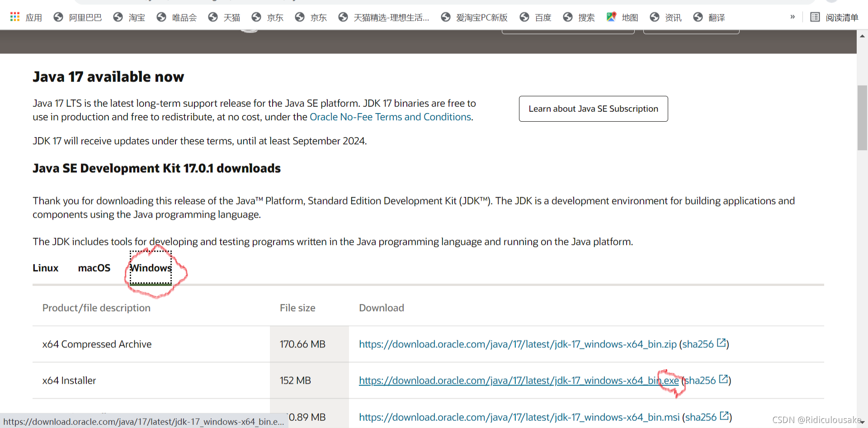Viewport: 868px width, 428px height.
Task: Open the 百度 bookmark
Action: coord(536,17)
